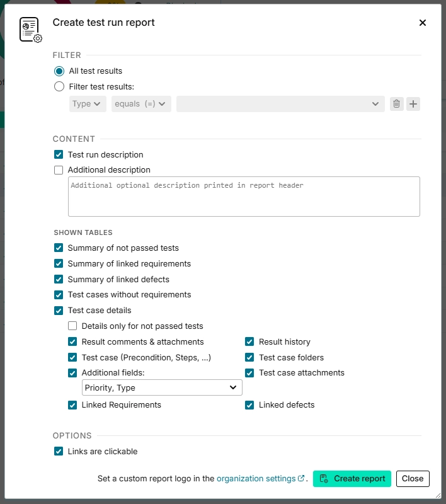
Task: Click the trash icon to remove the filter row
Action: [x=396, y=103]
